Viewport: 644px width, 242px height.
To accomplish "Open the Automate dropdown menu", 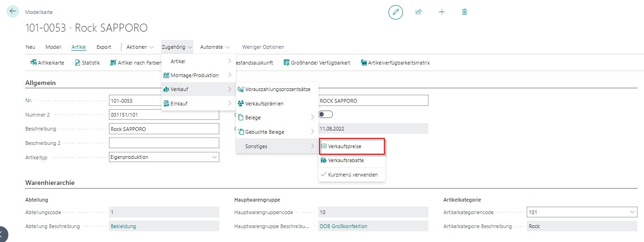I will 215,47.
